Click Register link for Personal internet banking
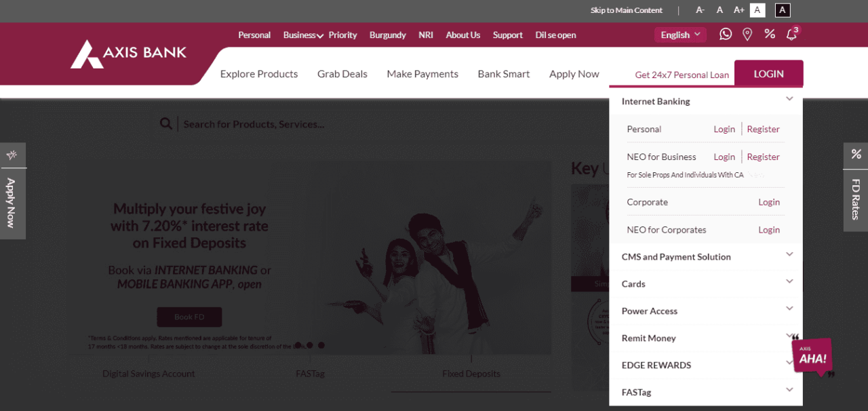The width and height of the screenshot is (868, 411). [x=763, y=129]
